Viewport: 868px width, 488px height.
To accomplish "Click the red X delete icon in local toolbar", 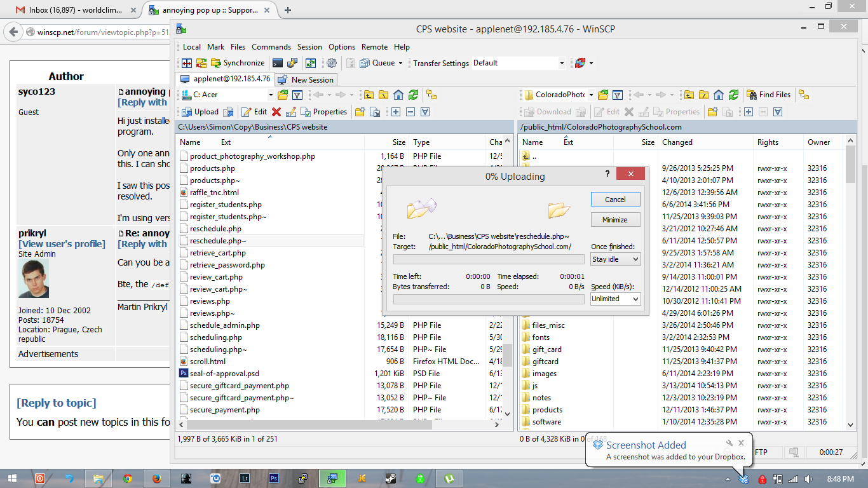I will pyautogui.click(x=276, y=112).
